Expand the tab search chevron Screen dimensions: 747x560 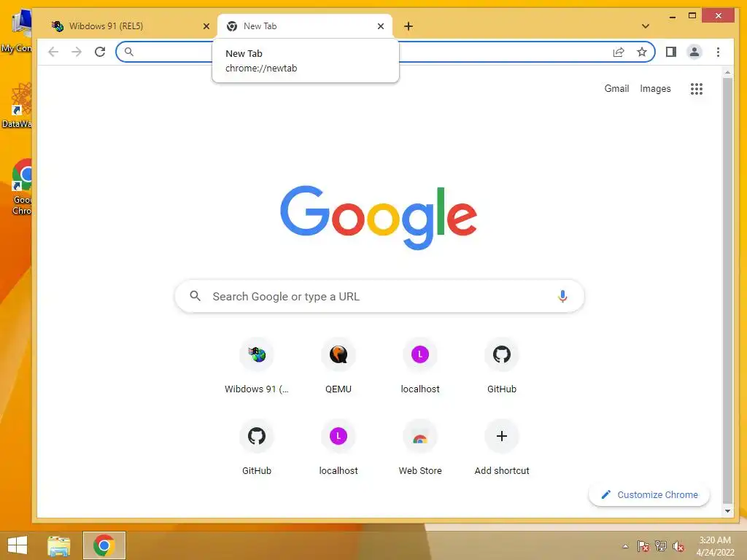645,26
